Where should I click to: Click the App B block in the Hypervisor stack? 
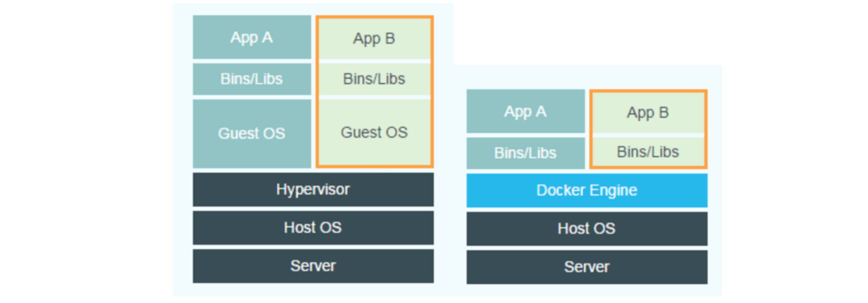coord(374,39)
